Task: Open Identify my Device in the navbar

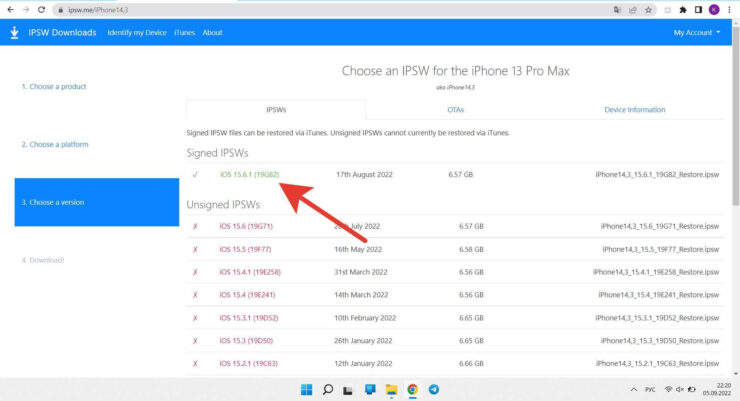Action: click(x=135, y=32)
